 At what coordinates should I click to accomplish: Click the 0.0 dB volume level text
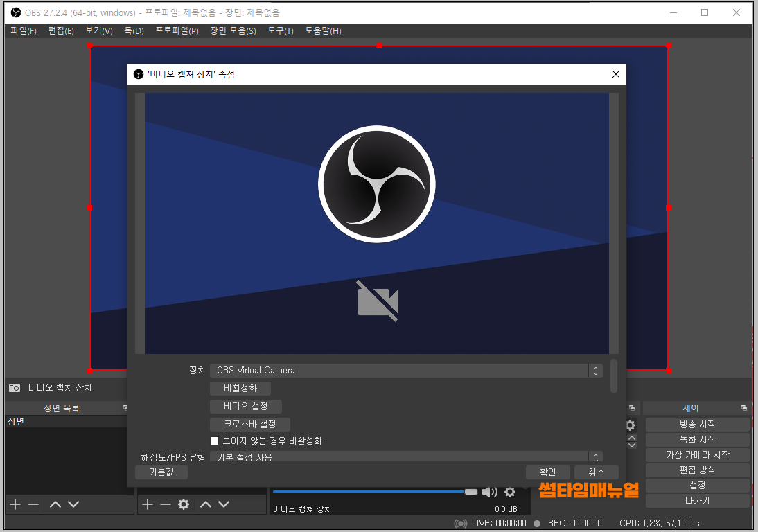point(506,509)
